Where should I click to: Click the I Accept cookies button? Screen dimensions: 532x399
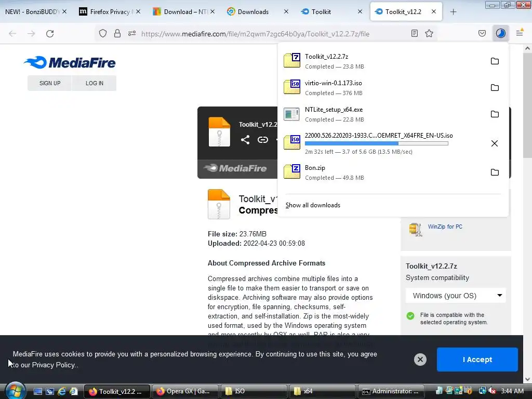pyautogui.click(x=477, y=360)
